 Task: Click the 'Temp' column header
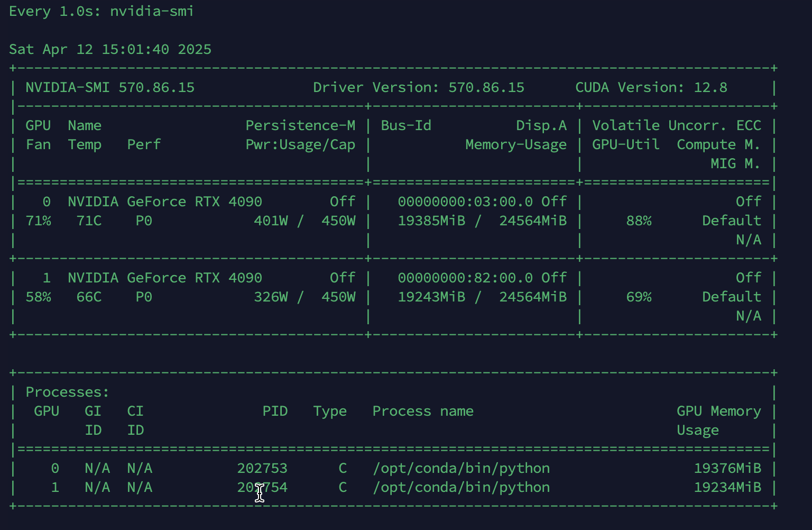85,144
